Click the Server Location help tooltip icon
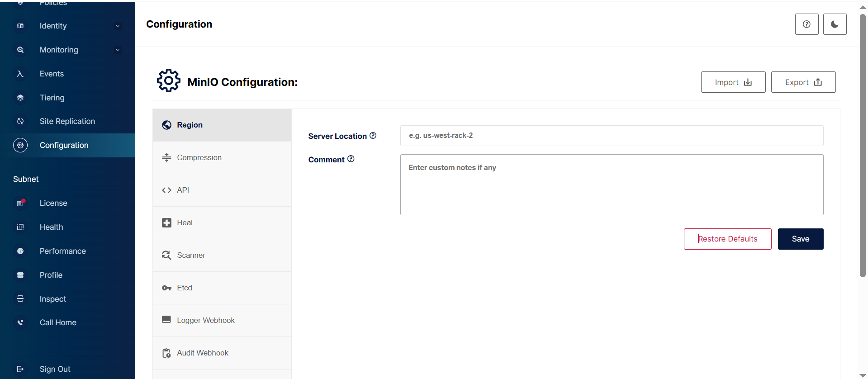This screenshot has width=868, height=379. pyautogui.click(x=373, y=136)
